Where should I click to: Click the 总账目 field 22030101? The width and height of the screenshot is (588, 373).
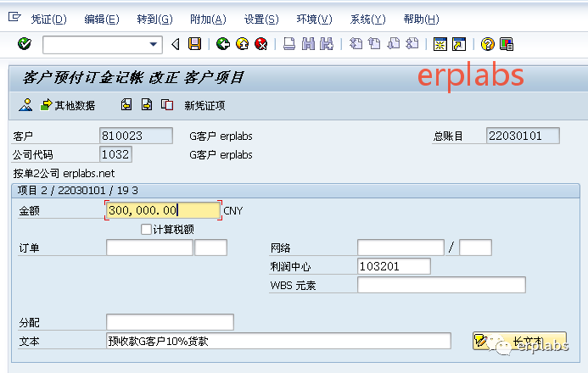click(x=523, y=136)
